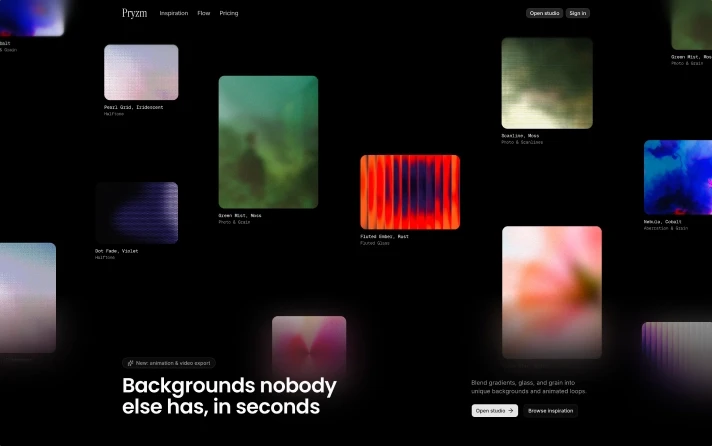Select 'Halftone' label under Pearl Grid
Screen dimensions: 712x446
point(114,114)
